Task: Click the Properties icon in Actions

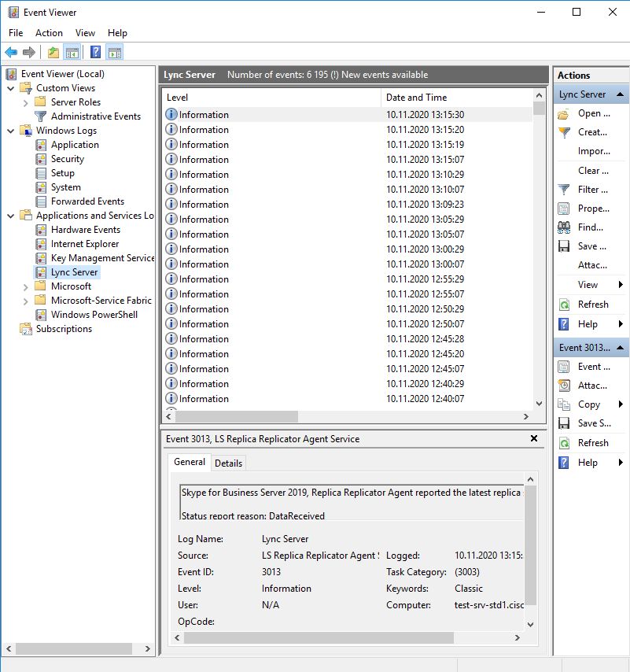Action: tap(564, 209)
